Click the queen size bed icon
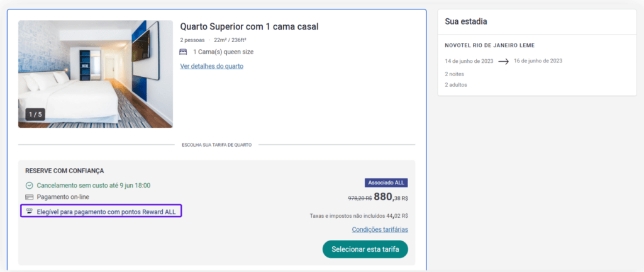644x272 pixels. pos(183,52)
